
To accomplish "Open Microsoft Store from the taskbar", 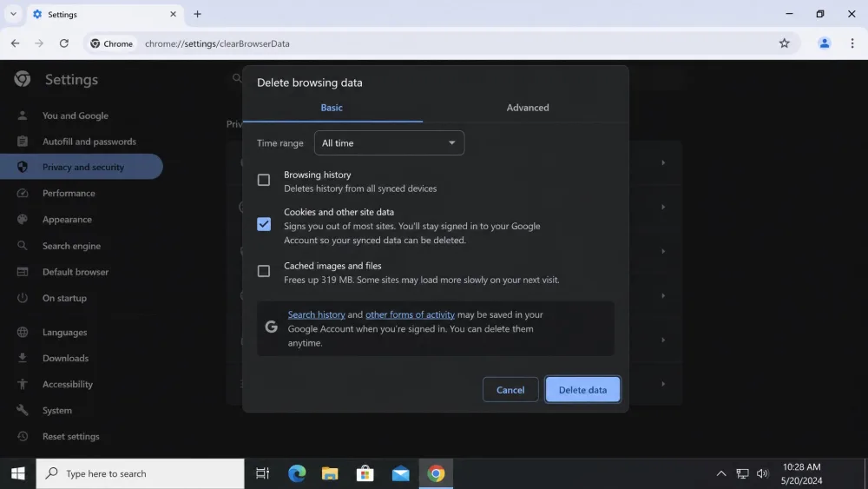I will [x=365, y=473].
